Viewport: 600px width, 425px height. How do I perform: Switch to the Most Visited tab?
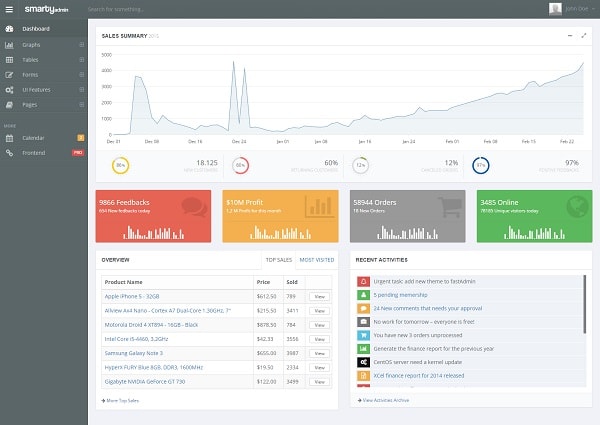click(x=317, y=260)
